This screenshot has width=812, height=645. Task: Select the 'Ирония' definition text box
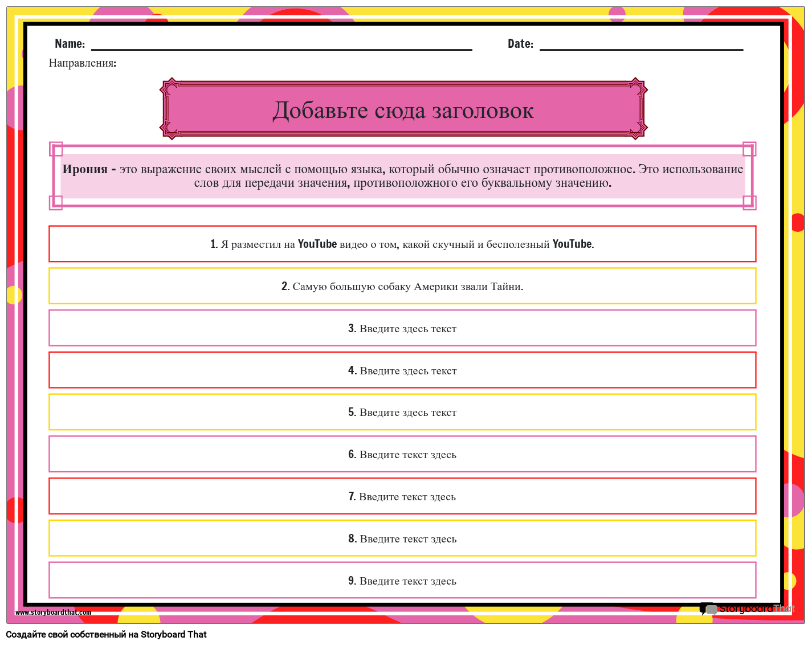(x=402, y=176)
